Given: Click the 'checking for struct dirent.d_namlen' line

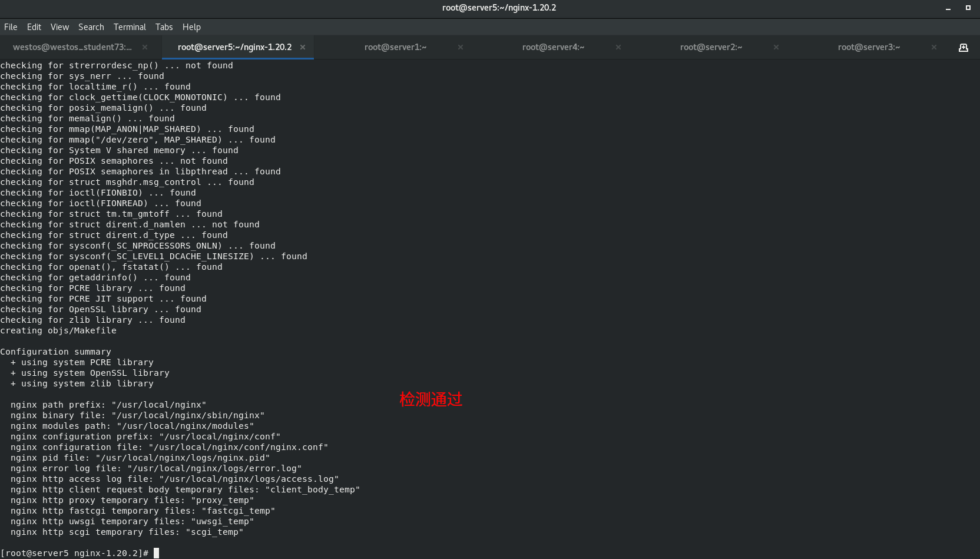Looking at the screenshot, I should tap(130, 224).
